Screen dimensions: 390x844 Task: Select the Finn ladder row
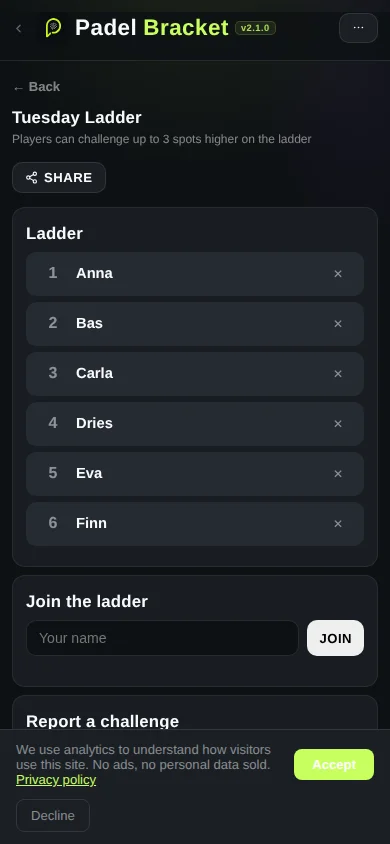tap(195, 524)
